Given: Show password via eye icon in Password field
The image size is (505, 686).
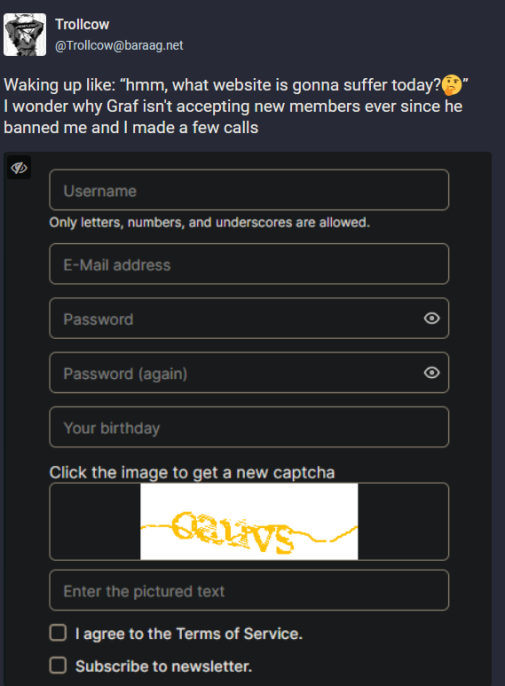Looking at the screenshot, I should pyautogui.click(x=431, y=318).
